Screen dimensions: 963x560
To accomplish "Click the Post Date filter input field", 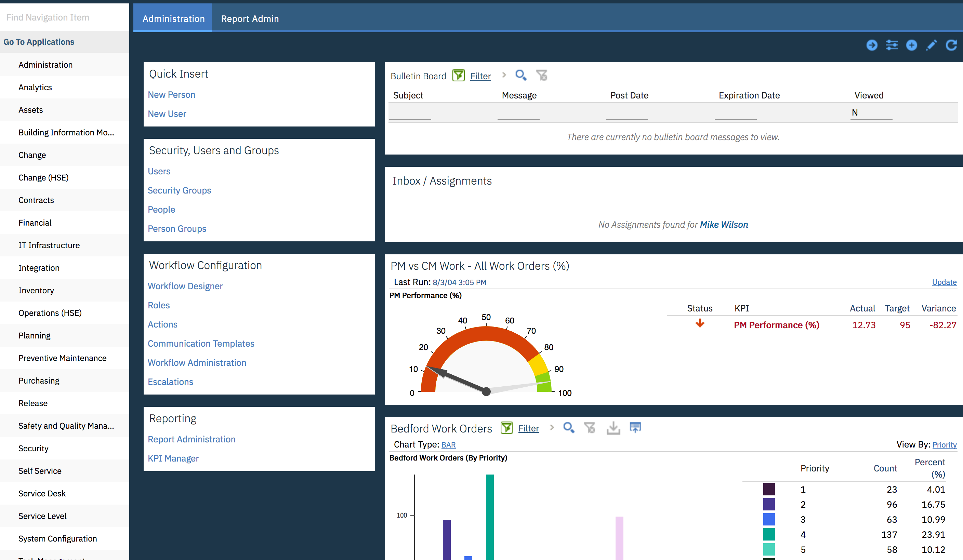I will point(627,113).
